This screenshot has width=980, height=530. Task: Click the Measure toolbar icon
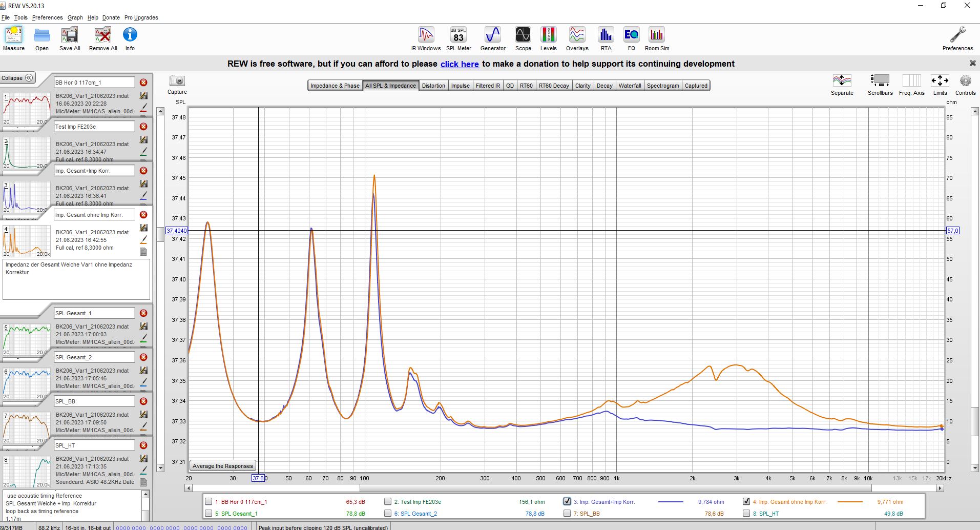click(14, 39)
